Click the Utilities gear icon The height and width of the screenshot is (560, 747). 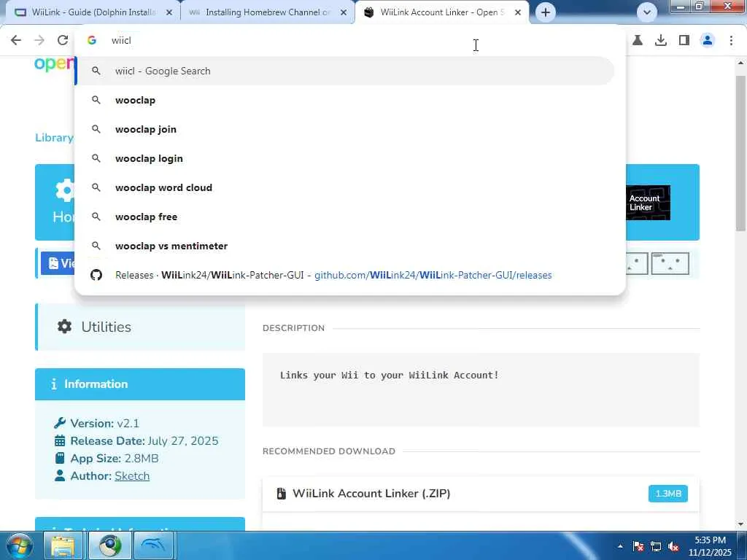coord(64,326)
